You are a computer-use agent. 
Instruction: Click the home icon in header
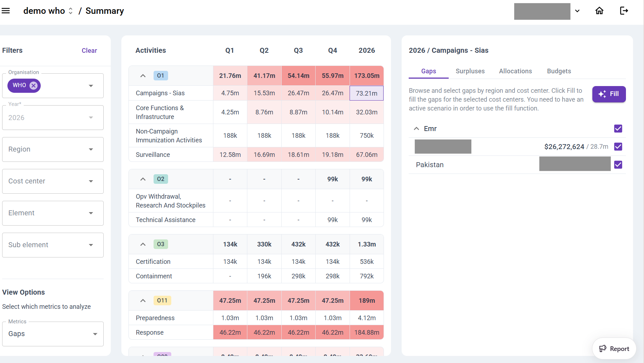pos(599,11)
